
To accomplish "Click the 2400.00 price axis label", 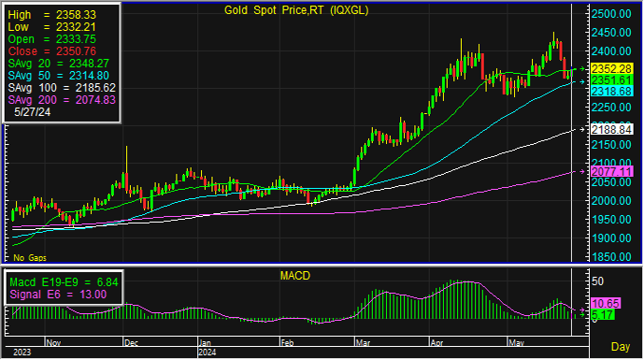I will point(611,51).
